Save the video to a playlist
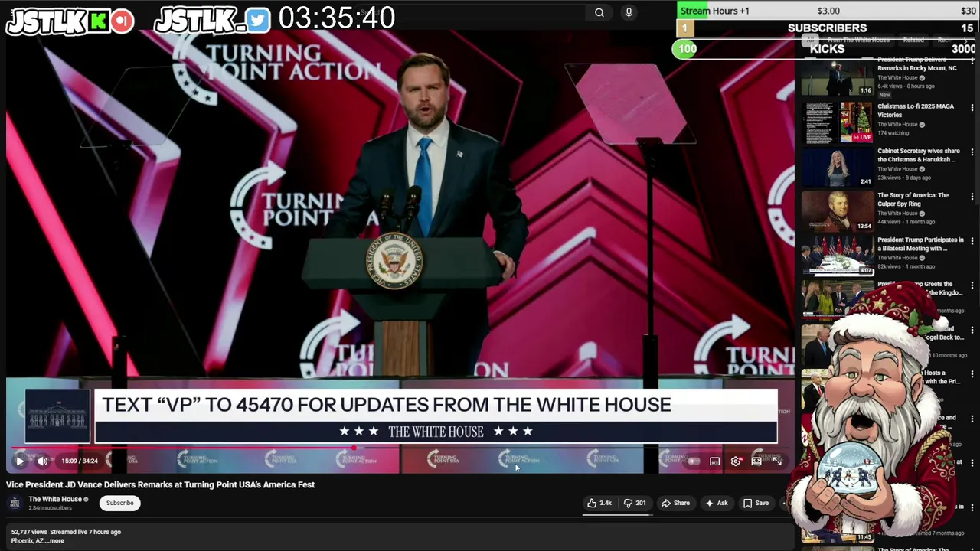This screenshot has width=980, height=551. pos(756,503)
